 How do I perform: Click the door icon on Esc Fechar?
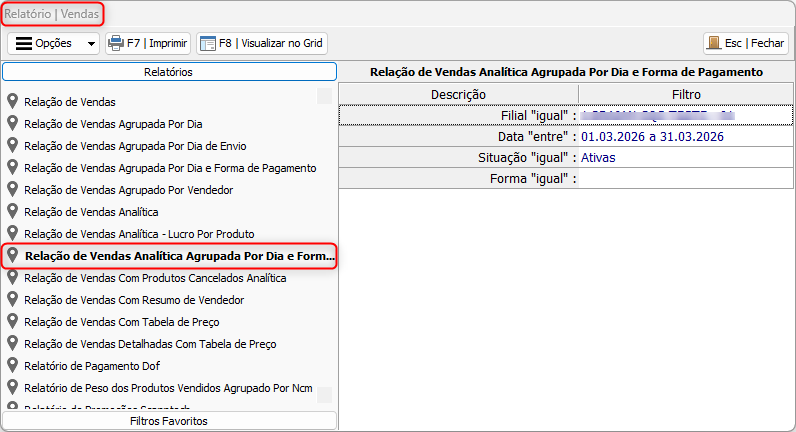pyautogui.click(x=714, y=44)
